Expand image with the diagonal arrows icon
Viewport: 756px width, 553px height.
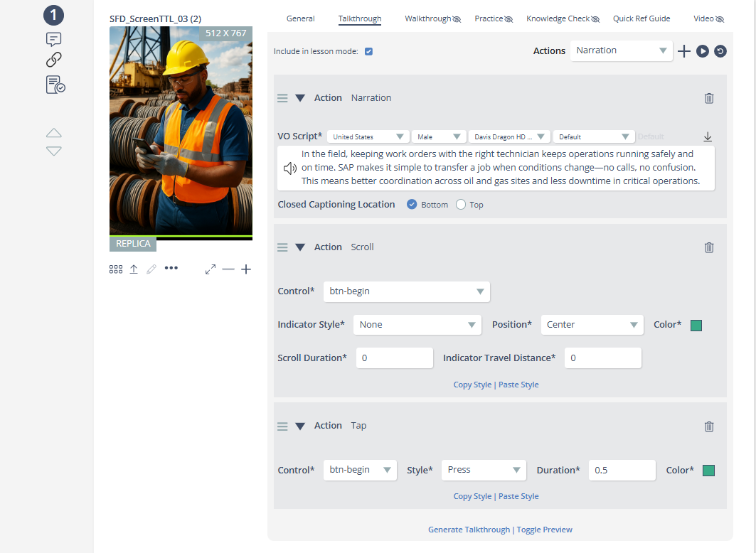(211, 269)
